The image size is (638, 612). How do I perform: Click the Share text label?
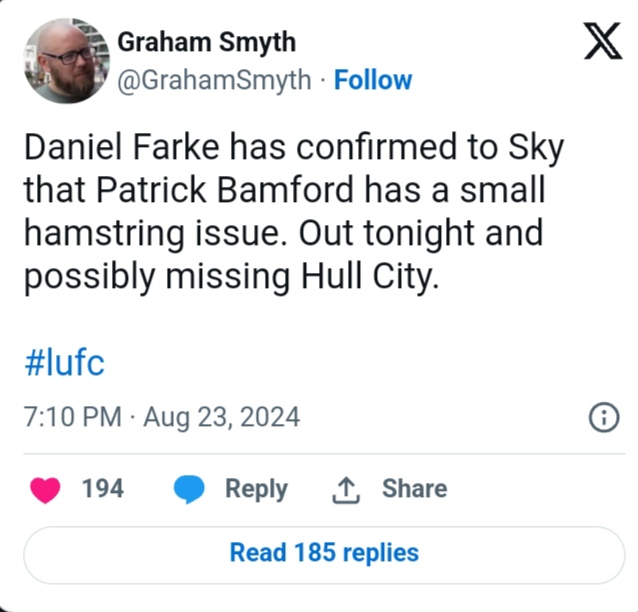coord(414,489)
